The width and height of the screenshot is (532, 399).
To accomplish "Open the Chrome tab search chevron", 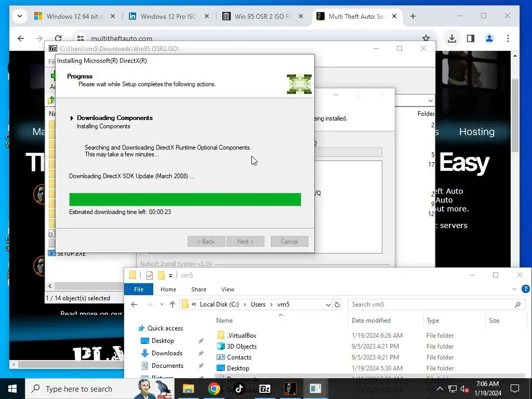I will [20, 16].
